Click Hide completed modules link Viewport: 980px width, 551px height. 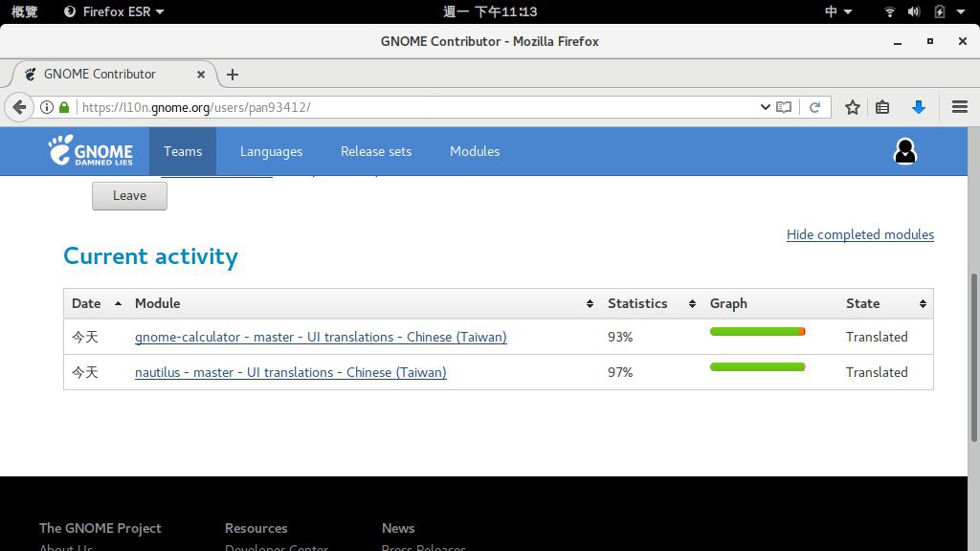[x=860, y=235]
